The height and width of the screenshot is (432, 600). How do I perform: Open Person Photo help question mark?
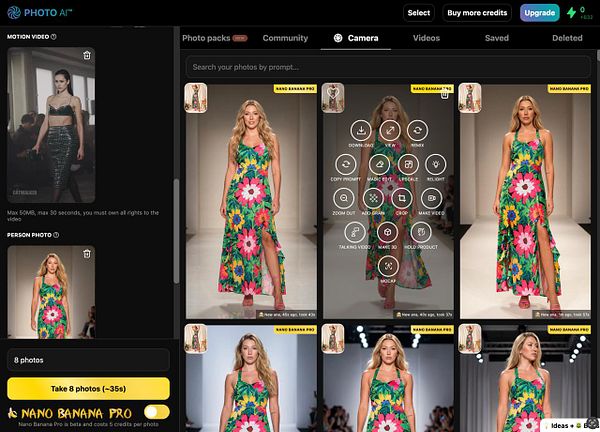56,235
